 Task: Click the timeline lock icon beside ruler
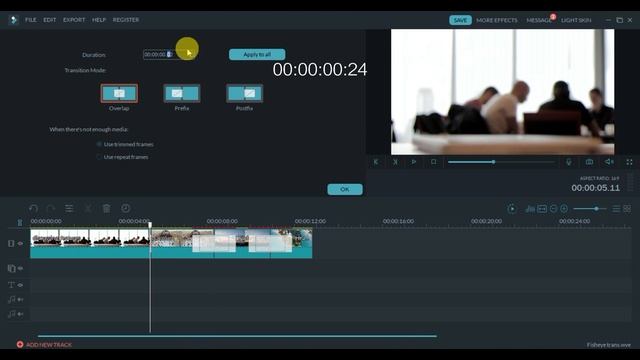[x=20, y=222]
